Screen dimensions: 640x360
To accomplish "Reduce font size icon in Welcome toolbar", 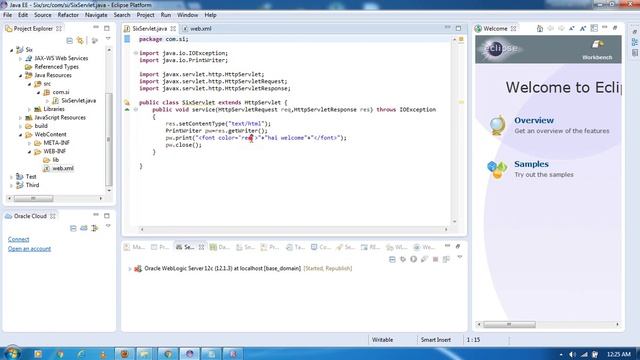I will [x=571, y=28].
